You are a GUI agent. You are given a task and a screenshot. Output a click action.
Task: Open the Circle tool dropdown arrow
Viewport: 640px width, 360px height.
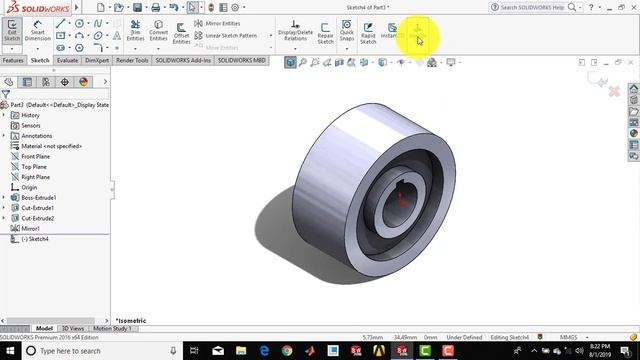[x=88, y=24]
